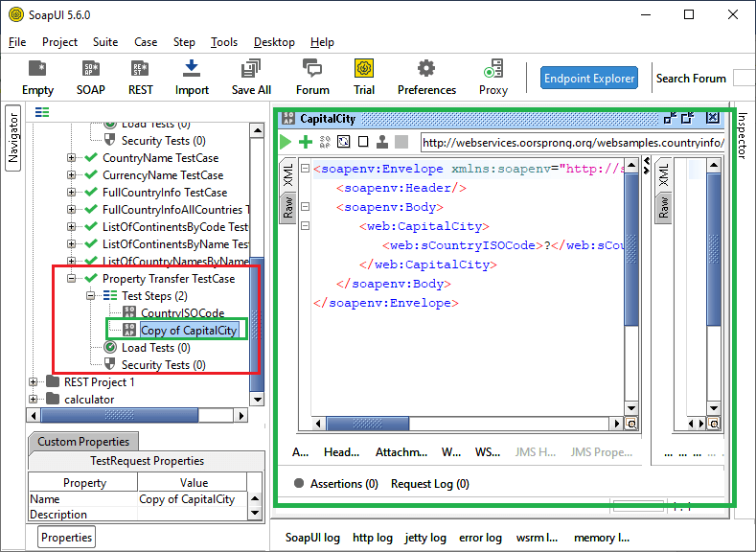Screen dimensions: 756x552
Task: Add assertion with green plus icon
Action: (x=306, y=142)
